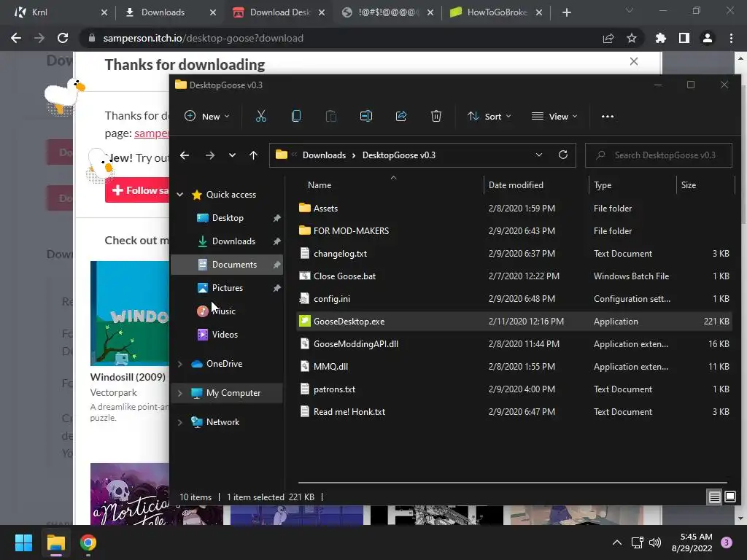This screenshot has height=560, width=747.
Task: Click Chrome reload page button
Action: 63,38
